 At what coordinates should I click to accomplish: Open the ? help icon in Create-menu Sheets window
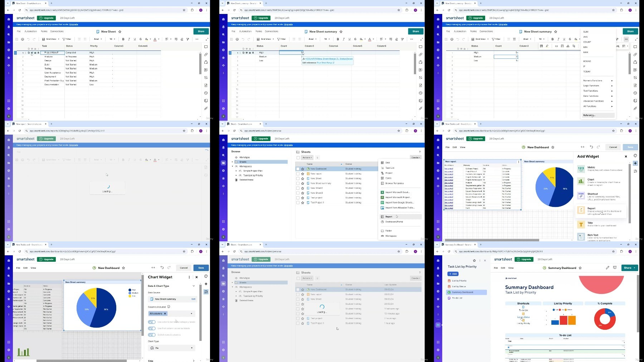coord(420,152)
